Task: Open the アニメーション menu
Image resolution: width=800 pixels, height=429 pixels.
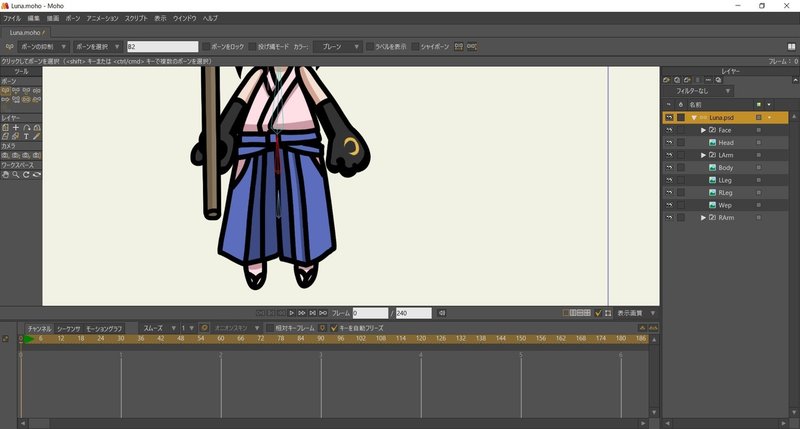Action: [x=102, y=18]
